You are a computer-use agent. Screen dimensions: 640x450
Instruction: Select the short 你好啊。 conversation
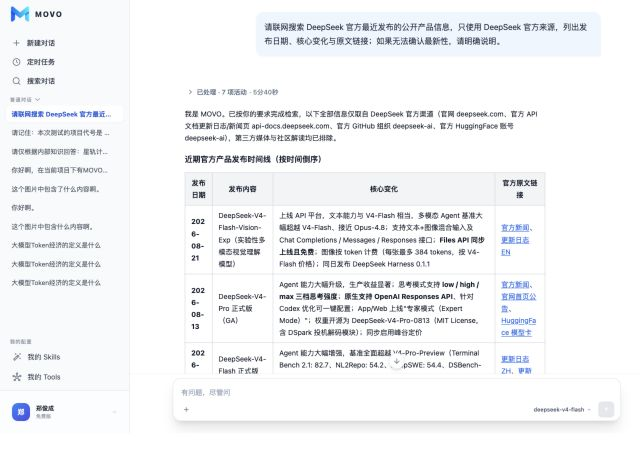(64, 207)
